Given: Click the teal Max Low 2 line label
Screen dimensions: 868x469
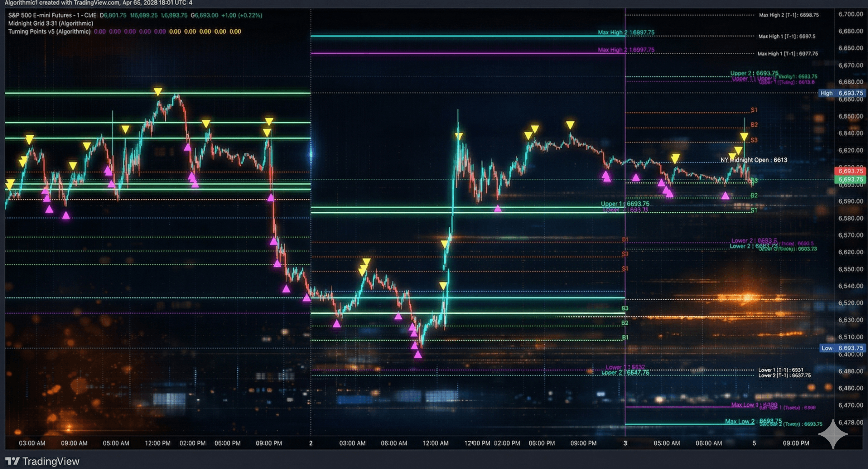Looking at the screenshot, I should 753,421.
